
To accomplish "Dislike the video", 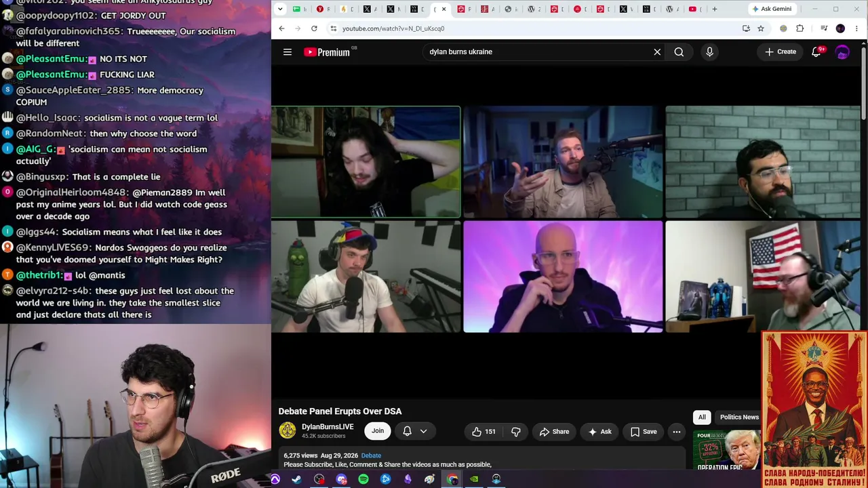I will click(516, 432).
